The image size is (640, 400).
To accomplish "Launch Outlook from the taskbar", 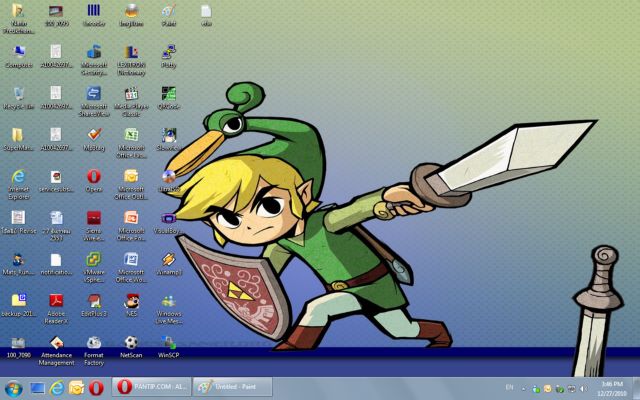I will coord(76,388).
